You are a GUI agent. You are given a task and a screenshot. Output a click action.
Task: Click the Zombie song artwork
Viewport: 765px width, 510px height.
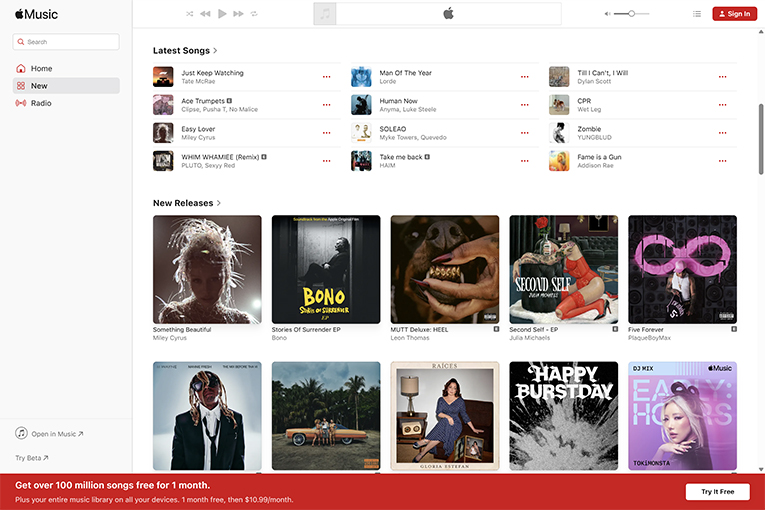coord(559,133)
